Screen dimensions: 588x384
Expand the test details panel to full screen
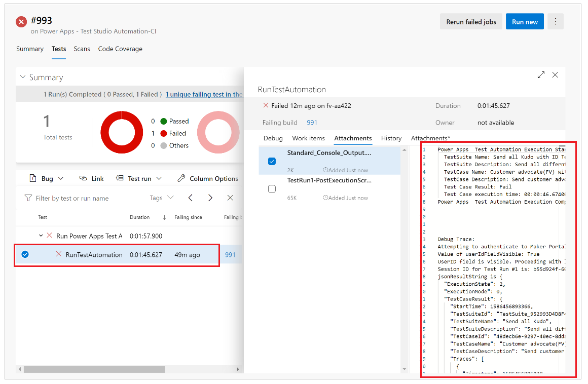tap(541, 75)
